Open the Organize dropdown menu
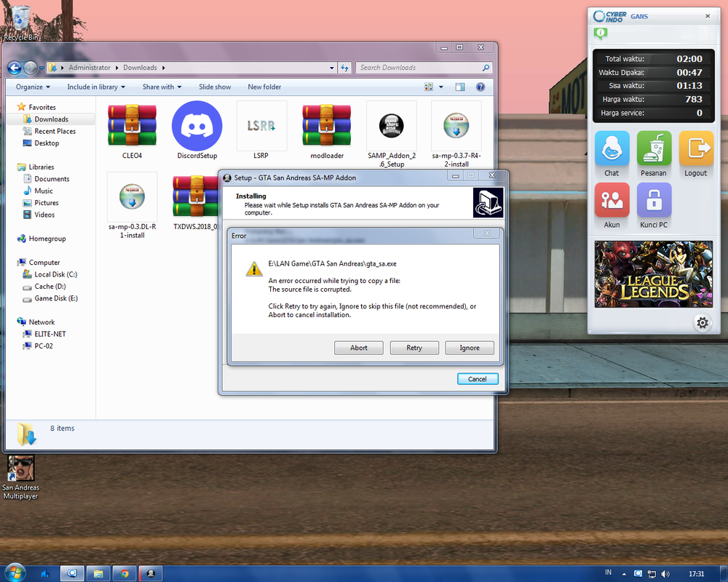This screenshot has height=582, width=728. click(33, 87)
